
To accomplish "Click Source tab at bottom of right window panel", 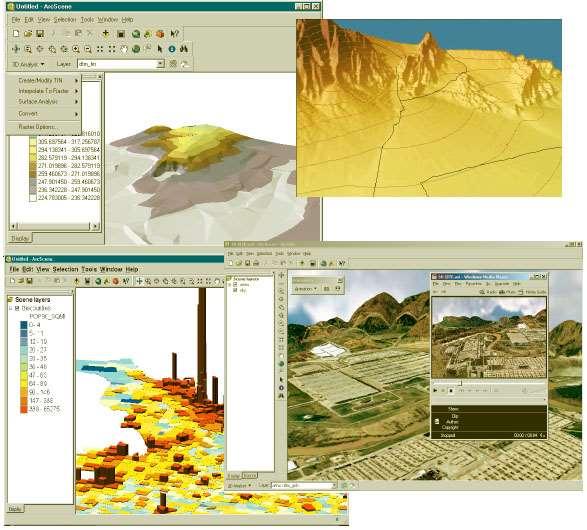I will 249,475.
